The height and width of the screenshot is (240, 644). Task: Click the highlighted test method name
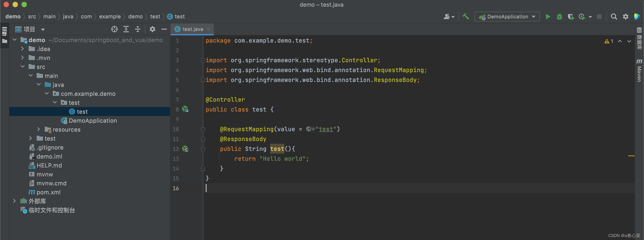pyautogui.click(x=277, y=149)
